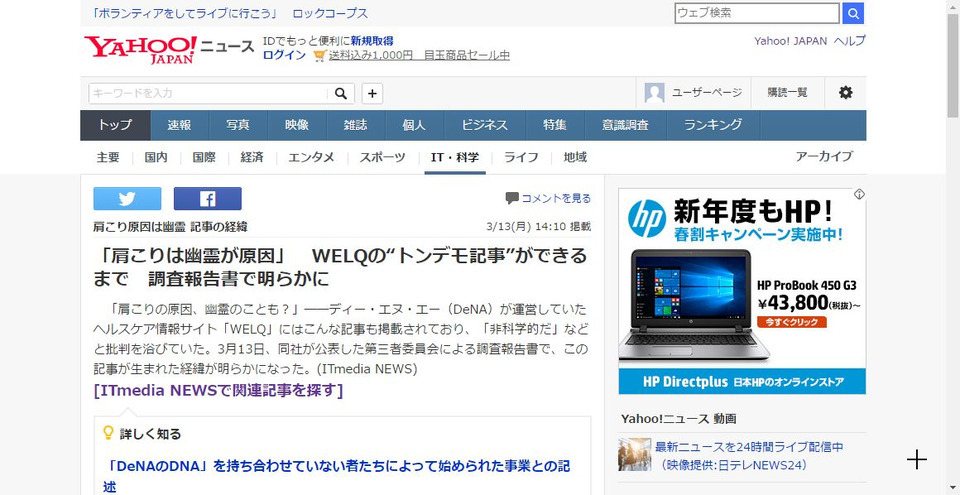The width and height of the screenshot is (960, 495).
Task: Select the ビジネス navigation tab
Action: [x=484, y=125]
